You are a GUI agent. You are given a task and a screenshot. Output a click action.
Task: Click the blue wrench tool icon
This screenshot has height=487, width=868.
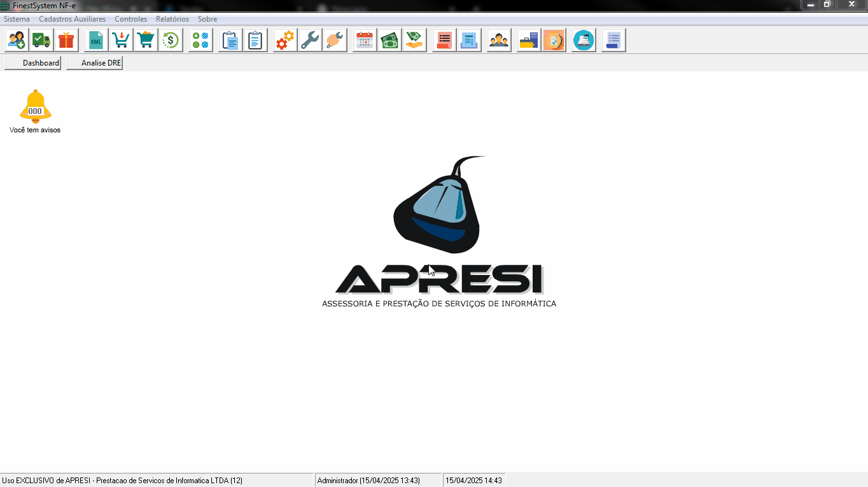pyautogui.click(x=310, y=41)
